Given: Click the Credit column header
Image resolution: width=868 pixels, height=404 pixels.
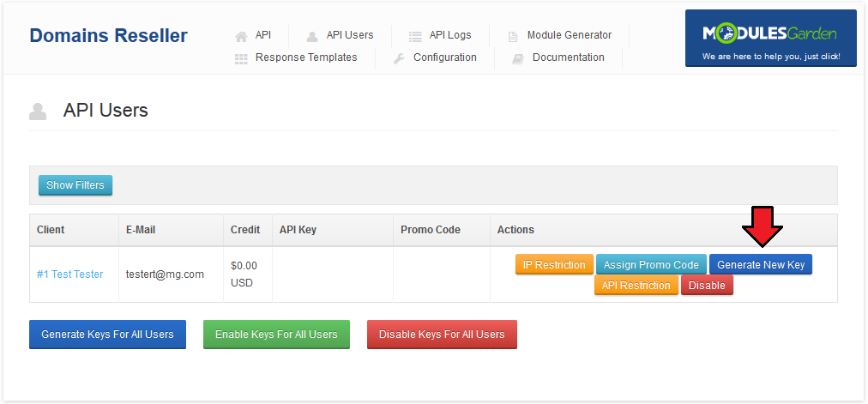Looking at the screenshot, I should tap(245, 230).
